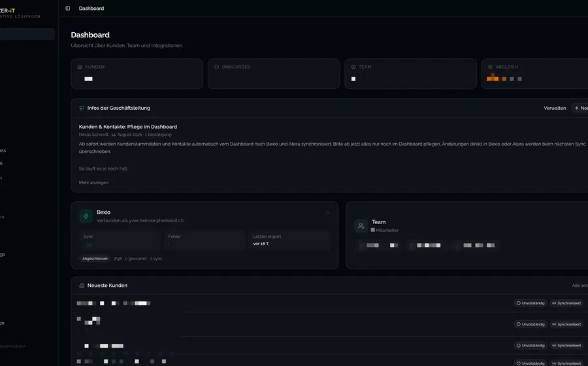The image size is (588, 366).
Task: Click the text #38 · 0 gescannt · 0 sync
Action: point(138,259)
